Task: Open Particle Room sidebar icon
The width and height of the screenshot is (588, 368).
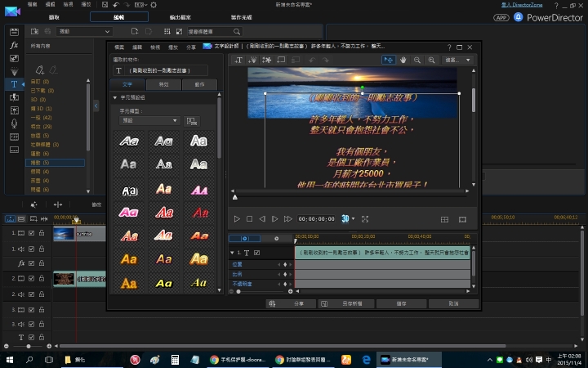Action: coord(14,71)
